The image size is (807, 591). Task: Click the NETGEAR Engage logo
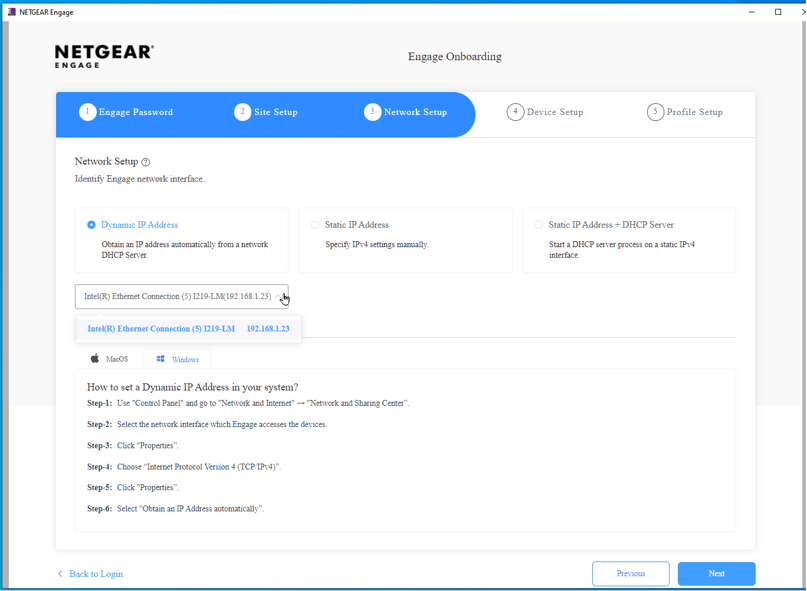point(104,55)
